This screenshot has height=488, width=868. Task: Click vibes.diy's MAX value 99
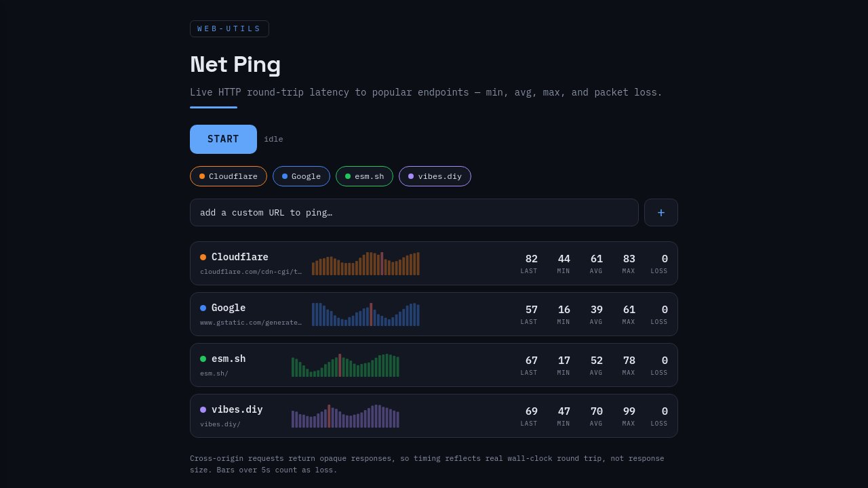click(x=629, y=411)
